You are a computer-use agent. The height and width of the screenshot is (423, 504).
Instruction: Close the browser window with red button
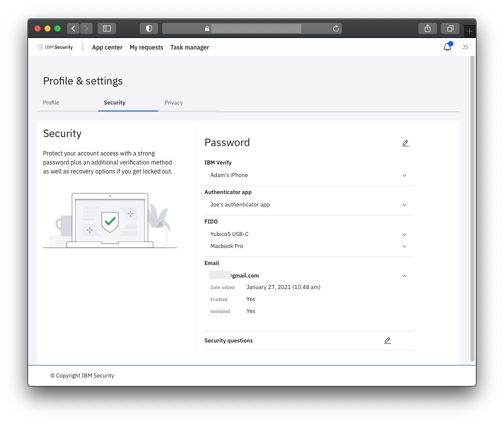pyautogui.click(x=38, y=28)
